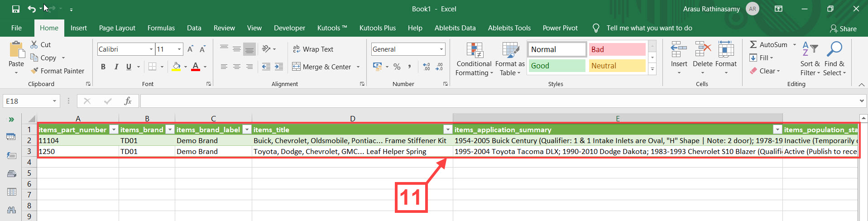Open items_part_number filter dropdown

click(114, 130)
